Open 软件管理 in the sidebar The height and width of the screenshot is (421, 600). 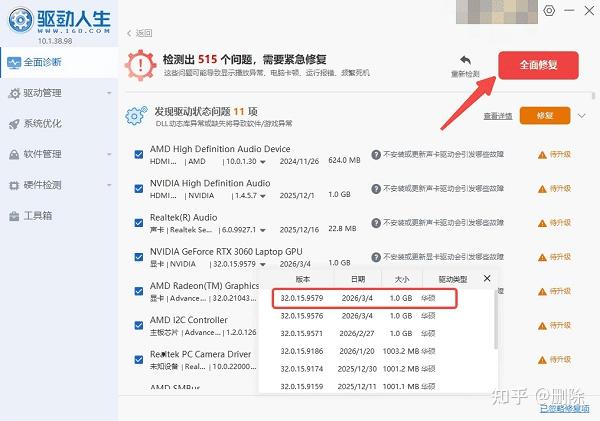[x=59, y=154]
